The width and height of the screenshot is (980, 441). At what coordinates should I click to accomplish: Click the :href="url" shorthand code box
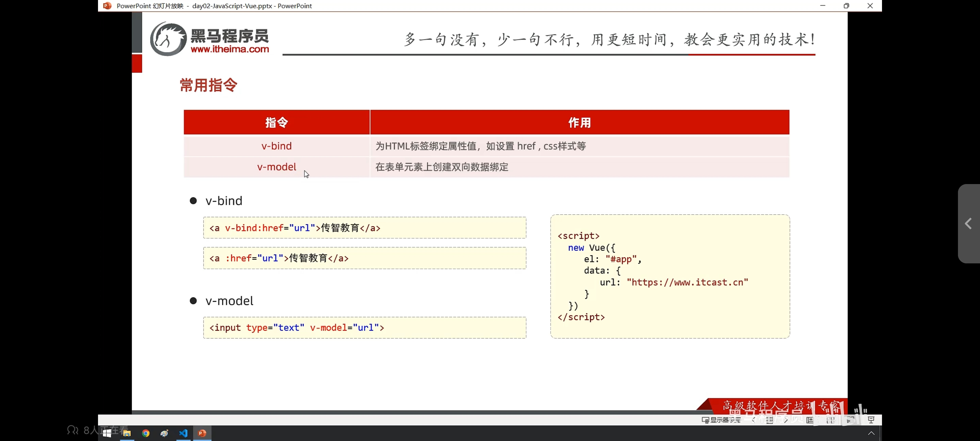(364, 258)
